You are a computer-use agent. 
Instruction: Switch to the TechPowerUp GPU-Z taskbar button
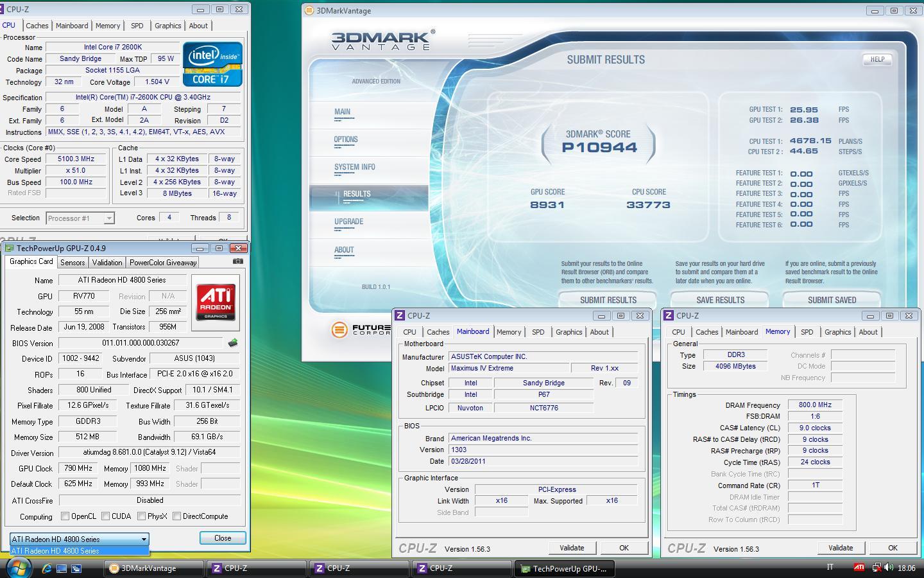pos(564,568)
